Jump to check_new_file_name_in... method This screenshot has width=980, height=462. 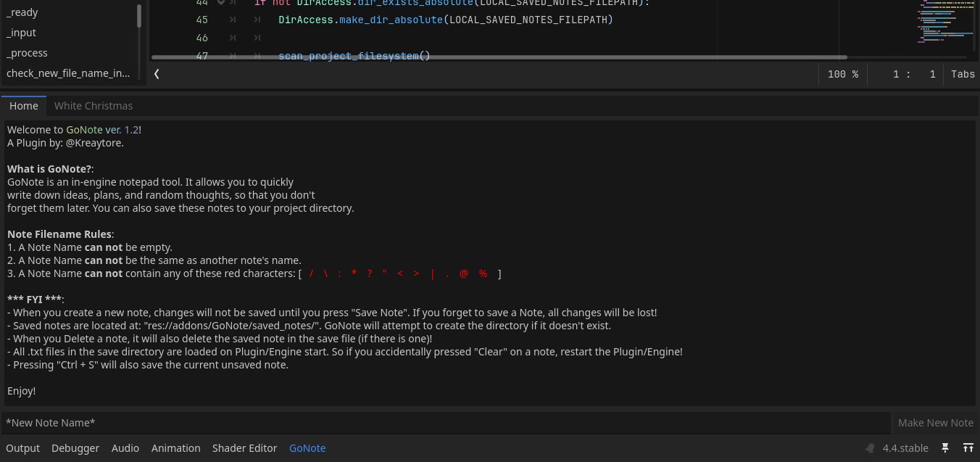coord(68,73)
